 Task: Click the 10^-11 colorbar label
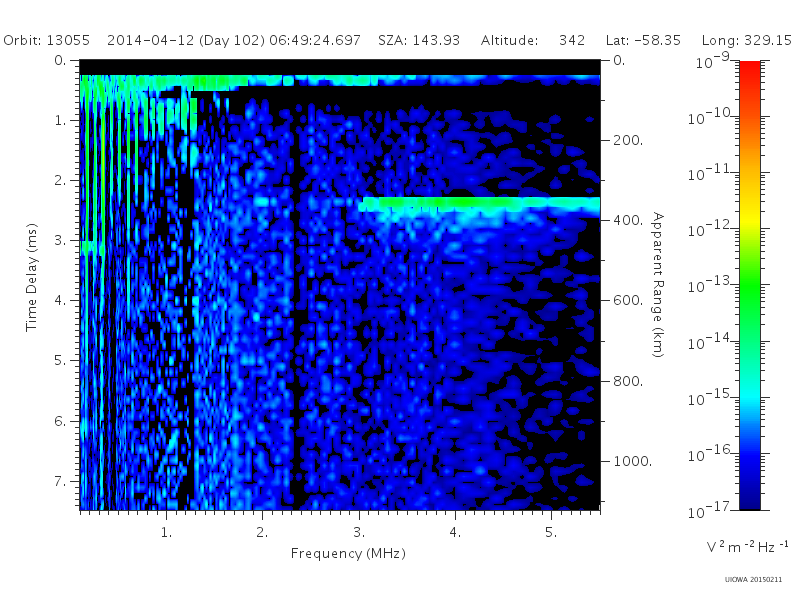coord(708,173)
